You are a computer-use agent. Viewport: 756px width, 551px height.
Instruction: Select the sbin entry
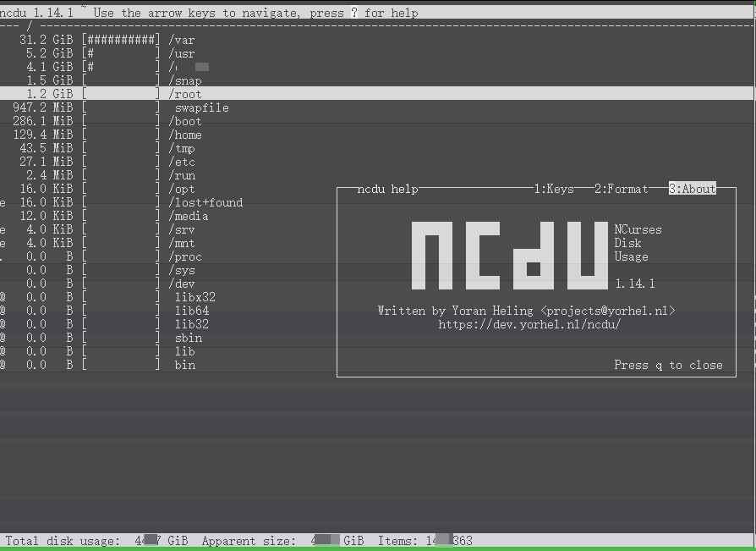[x=169, y=337]
